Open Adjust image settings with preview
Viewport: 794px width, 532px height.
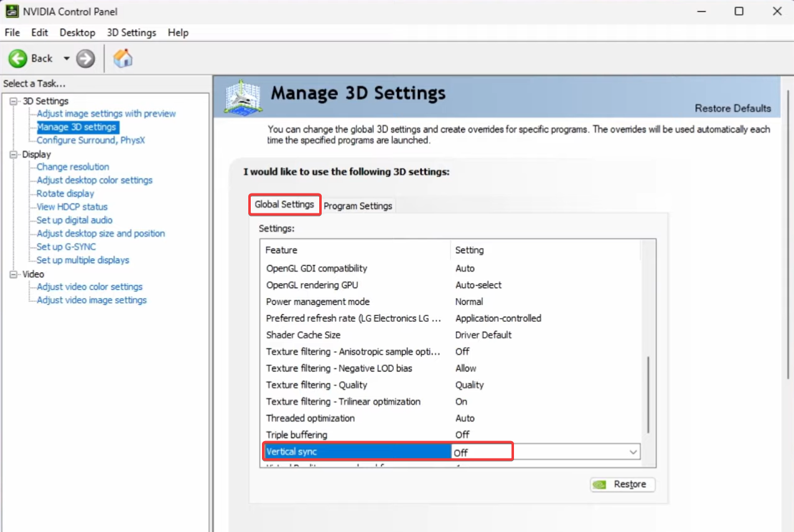[x=106, y=114]
